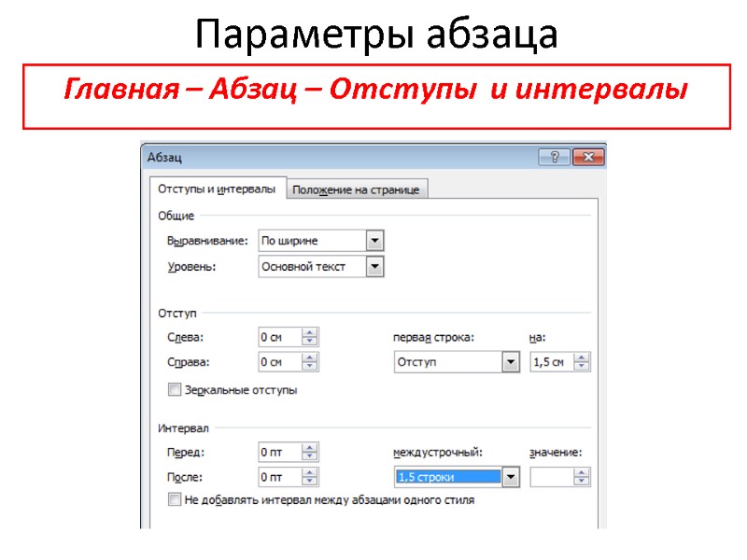Decrease the После spacing using down arrow
Screen dimensions: 747x560
pyautogui.click(x=310, y=481)
